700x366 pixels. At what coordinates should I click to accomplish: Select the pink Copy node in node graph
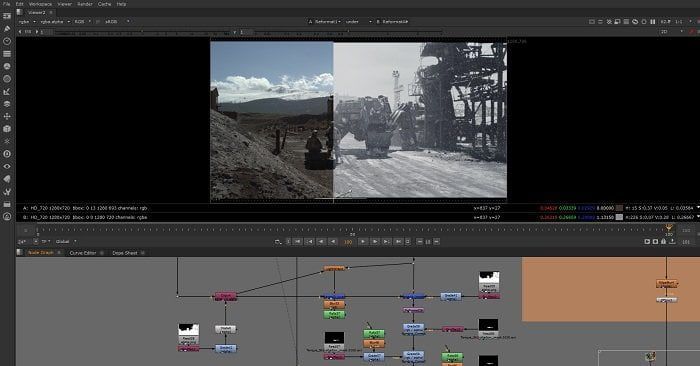pyautogui.click(x=225, y=296)
